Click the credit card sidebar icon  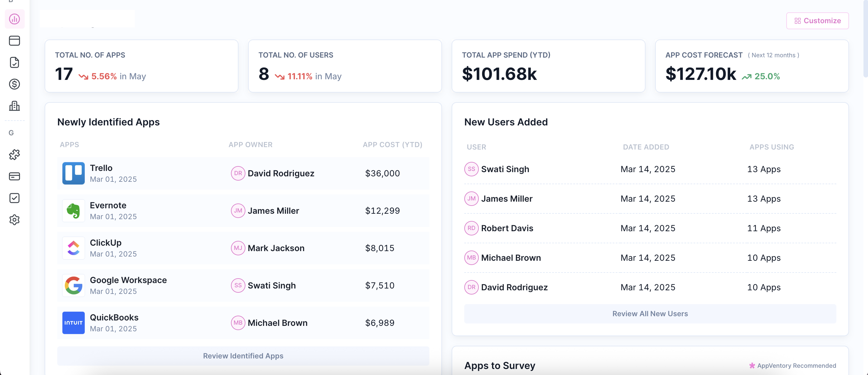pyautogui.click(x=14, y=176)
